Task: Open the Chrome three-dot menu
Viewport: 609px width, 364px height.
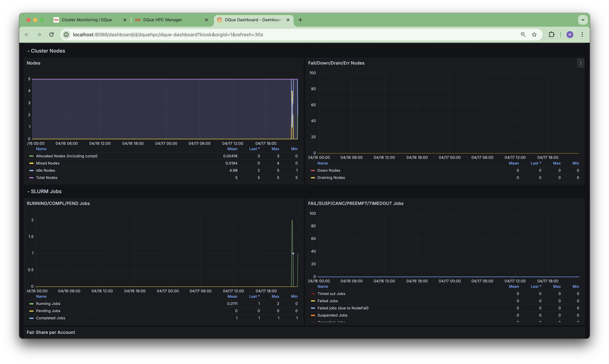Action: [x=582, y=35]
